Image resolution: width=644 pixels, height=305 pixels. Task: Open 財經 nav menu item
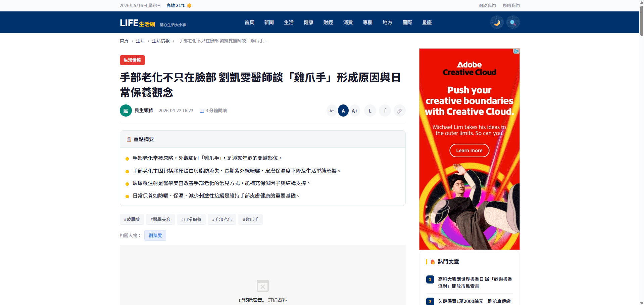click(328, 23)
